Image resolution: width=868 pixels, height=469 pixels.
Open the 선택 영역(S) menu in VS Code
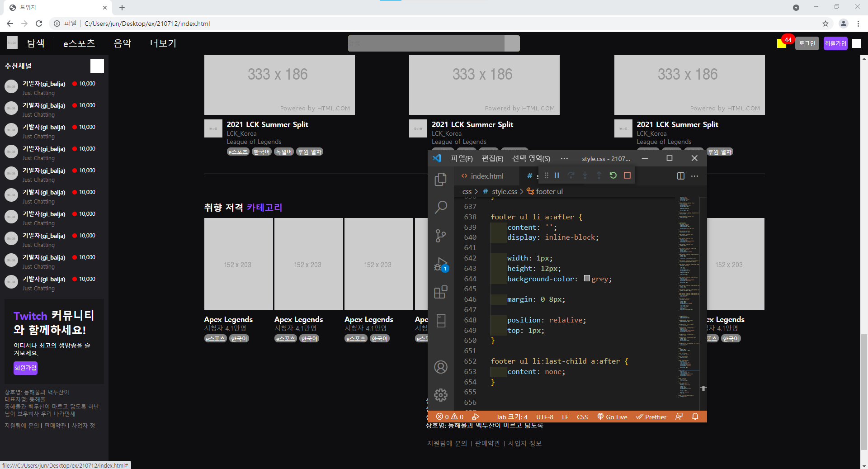pos(531,158)
